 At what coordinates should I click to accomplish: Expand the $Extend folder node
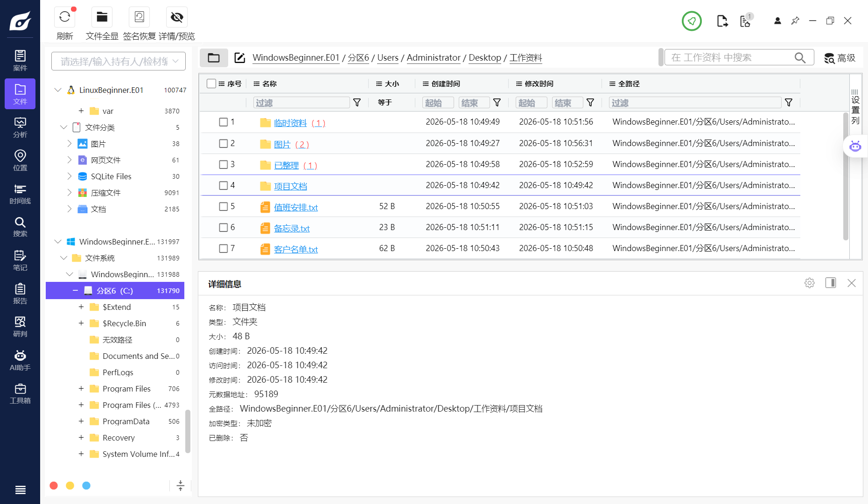tap(81, 307)
